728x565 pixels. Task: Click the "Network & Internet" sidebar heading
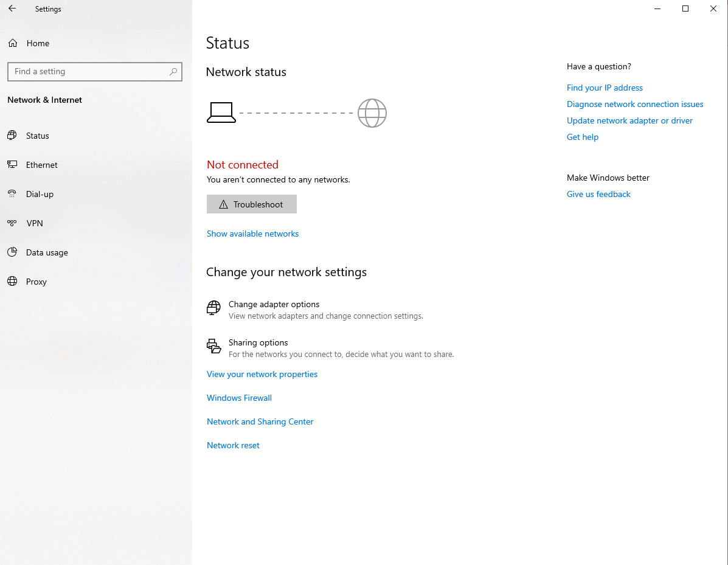(44, 100)
